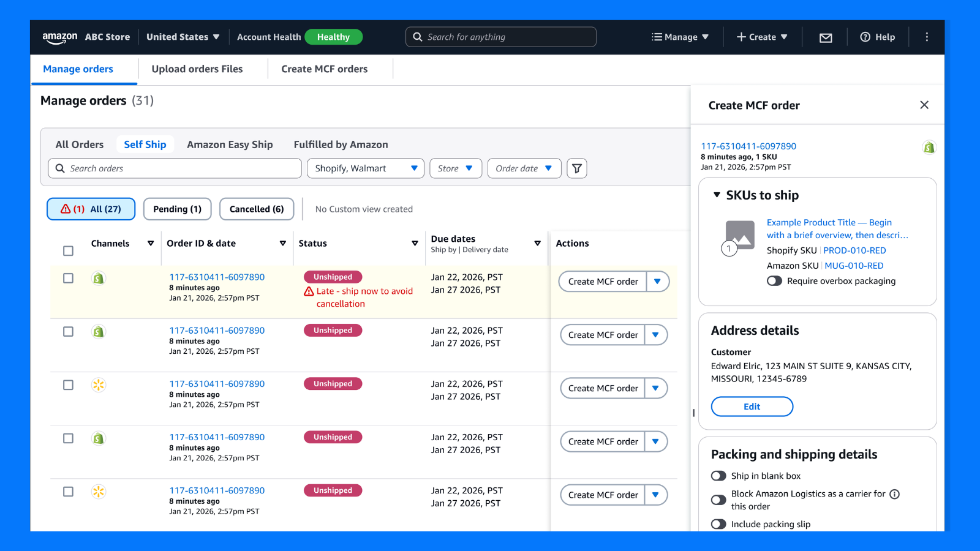Open the Store filter dropdown
The image size is (980, 551).
(456, 168)
